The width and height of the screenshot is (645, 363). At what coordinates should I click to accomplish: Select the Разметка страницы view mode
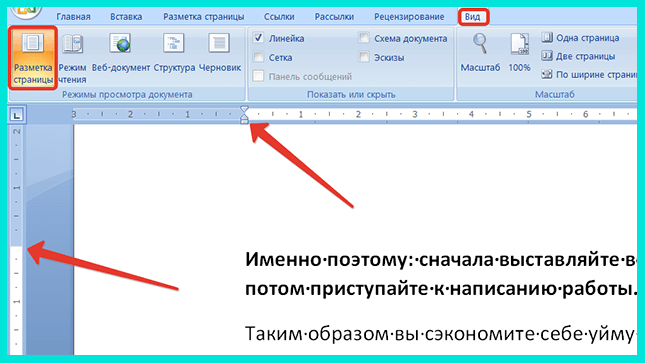(x=33, y=58)
